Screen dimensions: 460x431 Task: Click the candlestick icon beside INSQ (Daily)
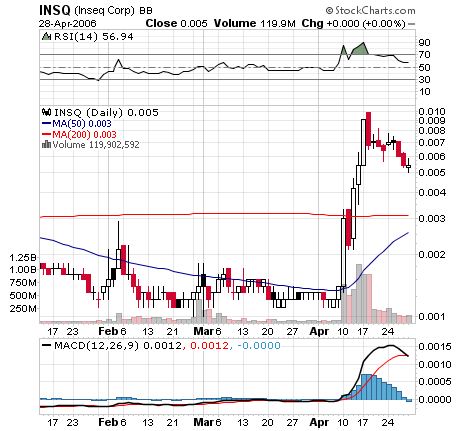(46, 112)
